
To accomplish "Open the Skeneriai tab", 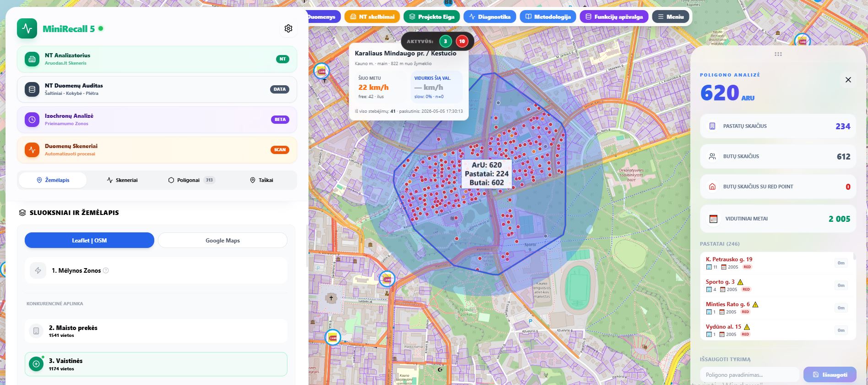I will [122, 180].
